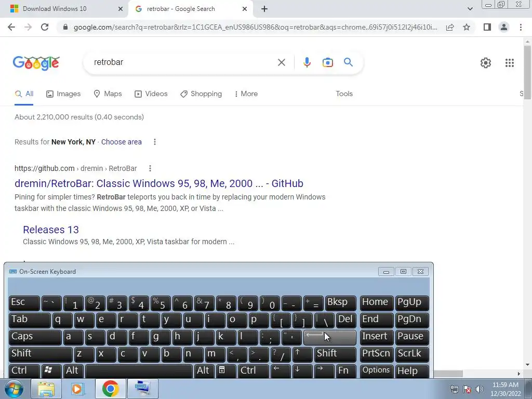Image resolution: width=532 pixels, height=399 pixels.
Task: Toggle left Ctrl key on keyboard
Action: [24, 371]
